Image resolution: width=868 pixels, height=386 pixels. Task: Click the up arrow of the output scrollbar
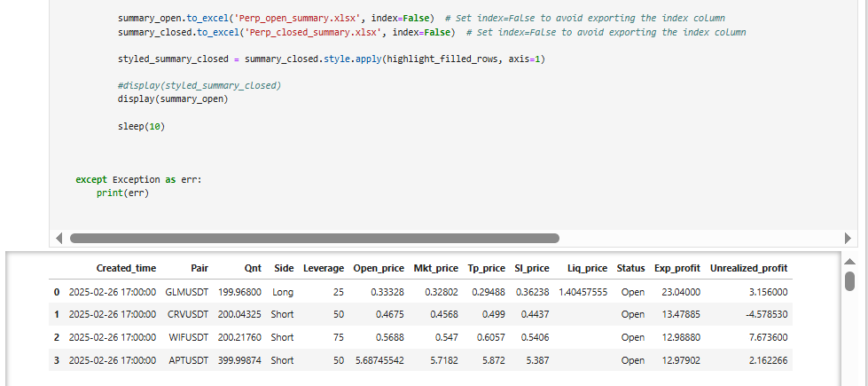click(x=849, y=262)
